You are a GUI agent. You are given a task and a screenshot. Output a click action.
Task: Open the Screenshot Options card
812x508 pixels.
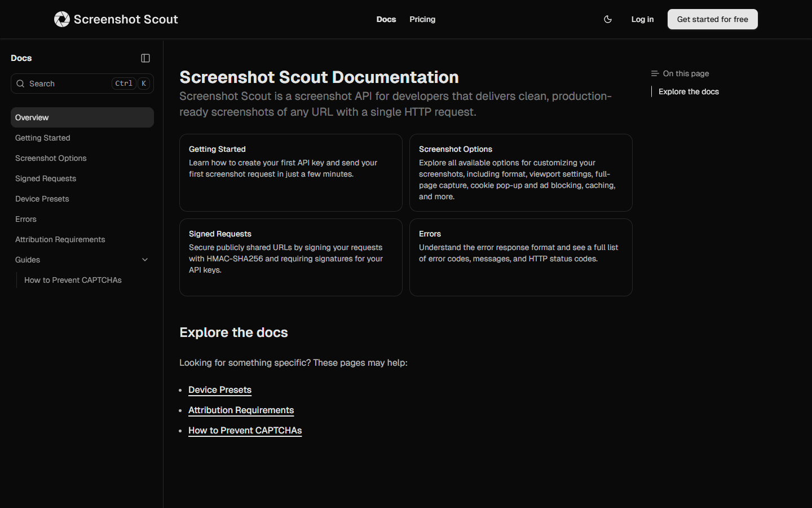click(x=520, y=173)
